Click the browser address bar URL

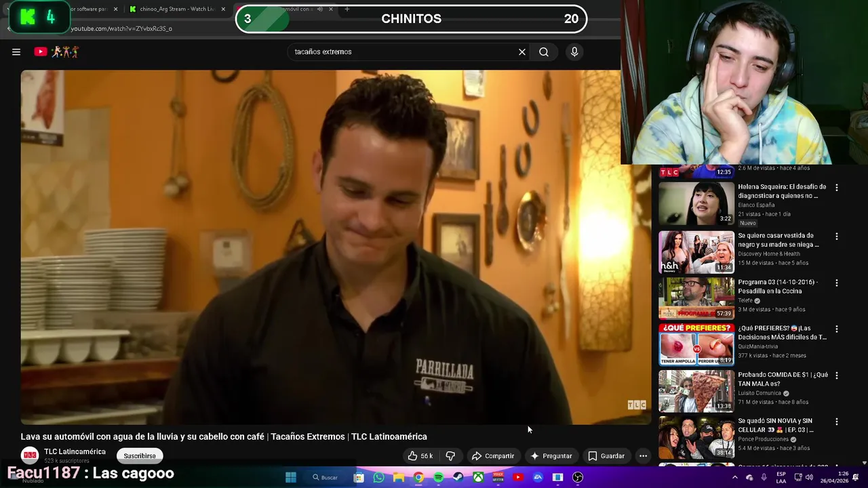coord(122,28)
